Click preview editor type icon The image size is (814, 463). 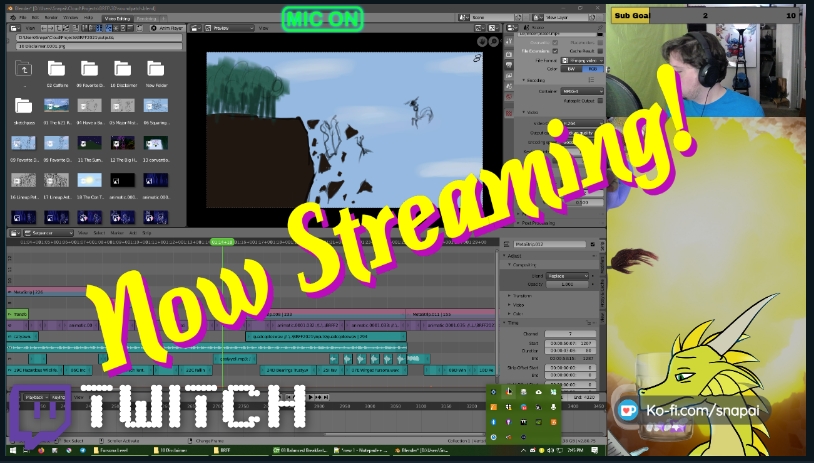(195, 28)
